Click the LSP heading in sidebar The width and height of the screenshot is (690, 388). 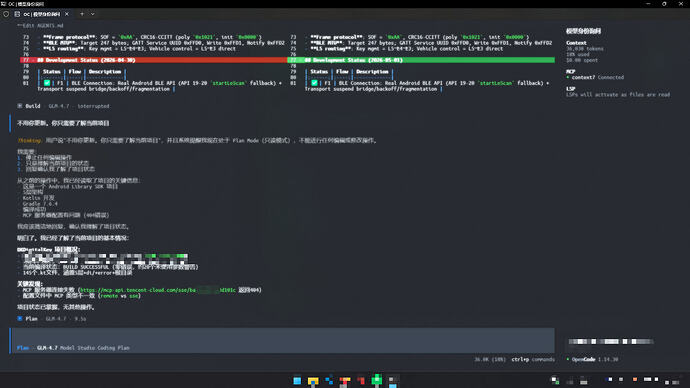click(571, 88)
